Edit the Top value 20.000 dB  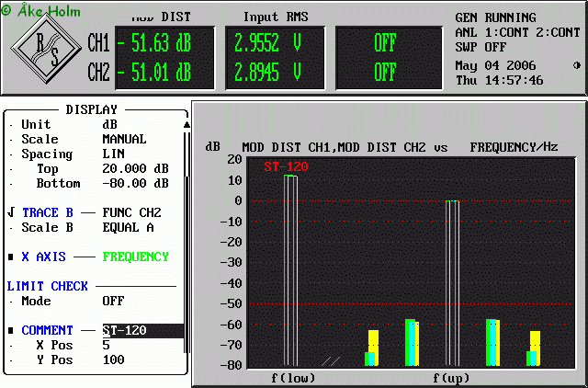[x=135, y=169]
